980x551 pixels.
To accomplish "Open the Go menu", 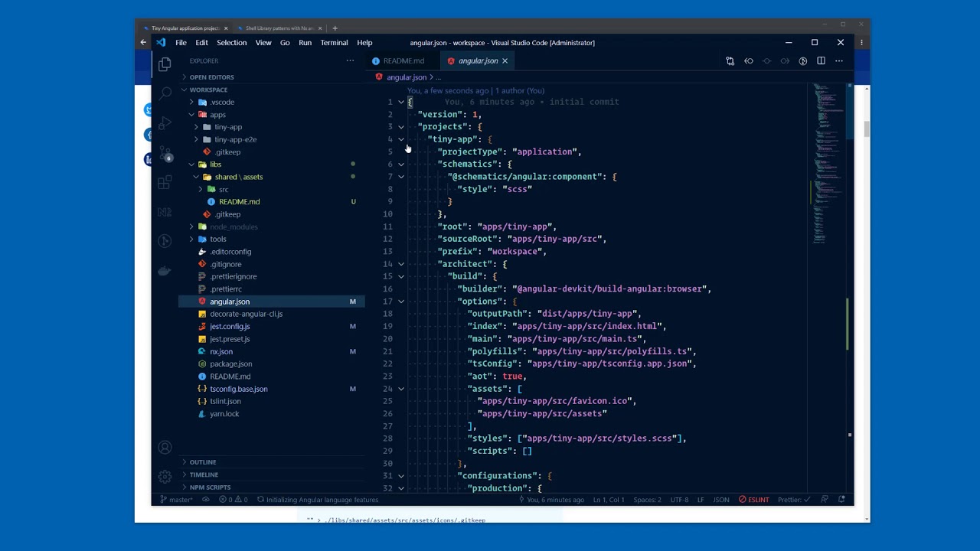I will click(285, 43).
